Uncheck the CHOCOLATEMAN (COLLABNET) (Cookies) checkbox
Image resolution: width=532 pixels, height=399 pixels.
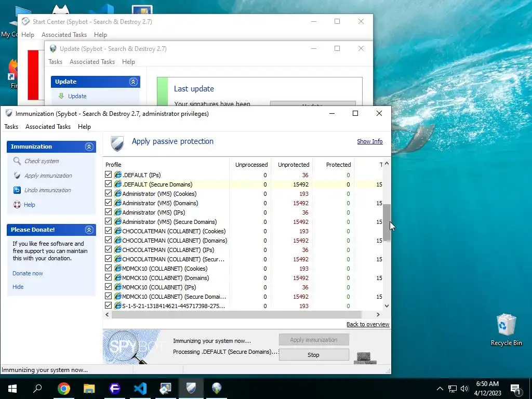(108, 230)
